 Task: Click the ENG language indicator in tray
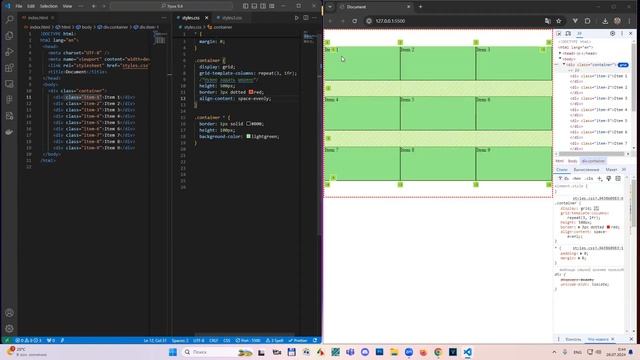coord(578,352)
